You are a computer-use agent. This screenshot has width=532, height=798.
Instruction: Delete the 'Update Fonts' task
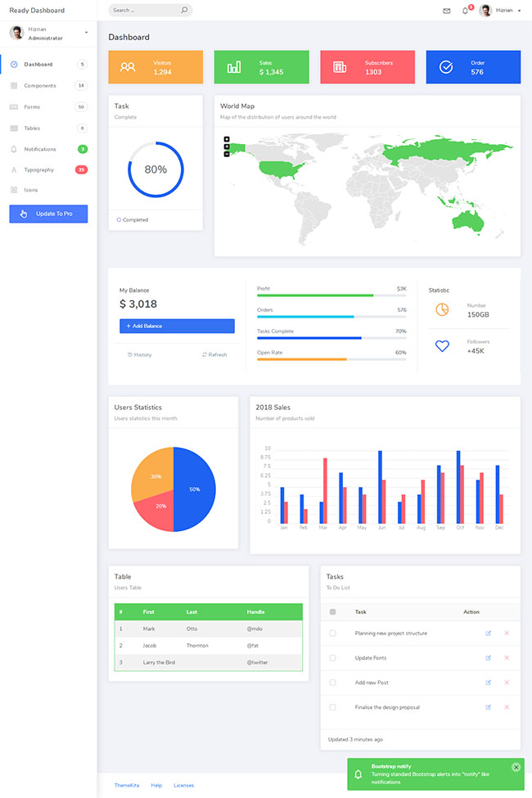coord(507,657)
